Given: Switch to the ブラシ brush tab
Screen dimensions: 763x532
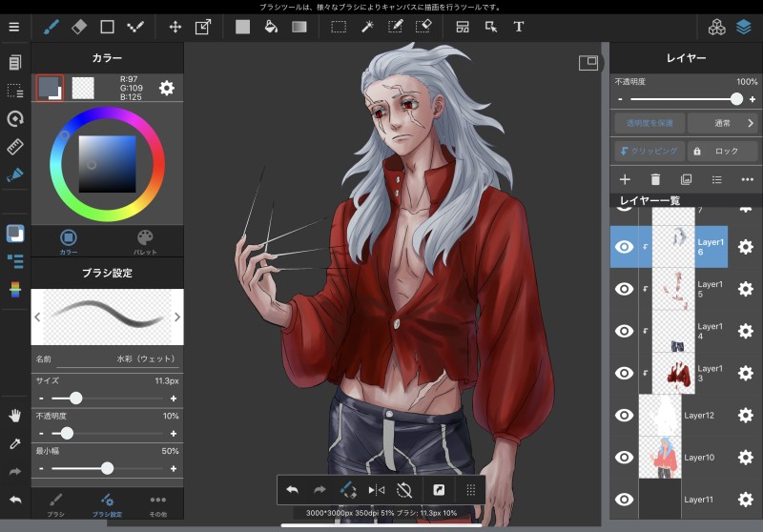Looking at the screenshot, I should click(x=55, y=504).
